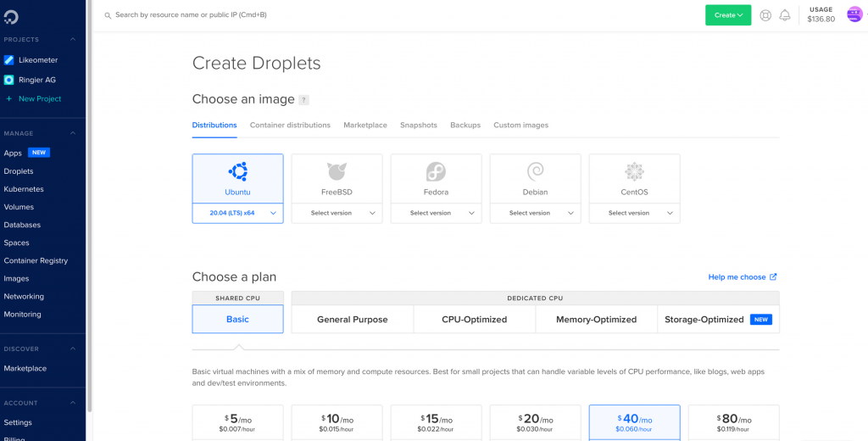
Task: Open the Fedora Select version dropdown
Action: point(436,213)
